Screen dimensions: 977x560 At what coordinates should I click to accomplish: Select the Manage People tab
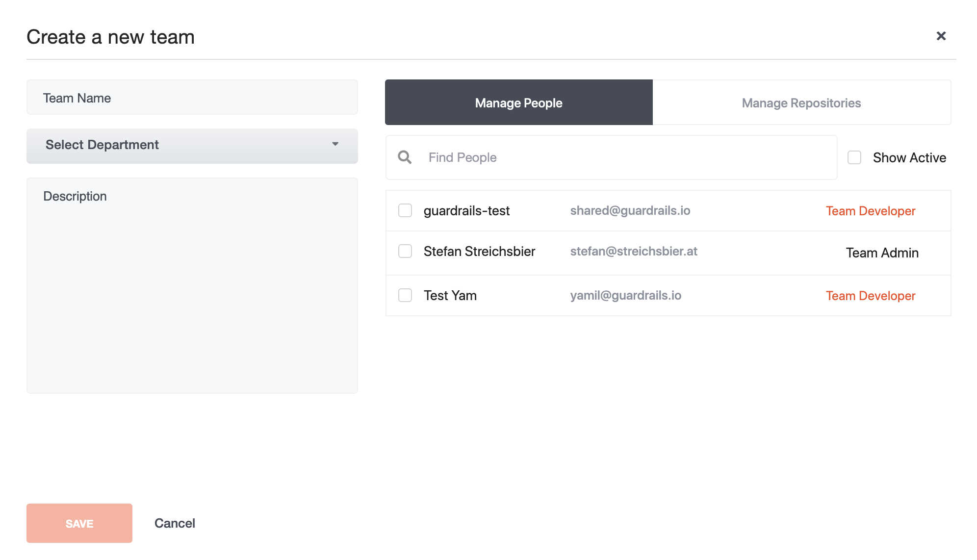tap(518, 102)
